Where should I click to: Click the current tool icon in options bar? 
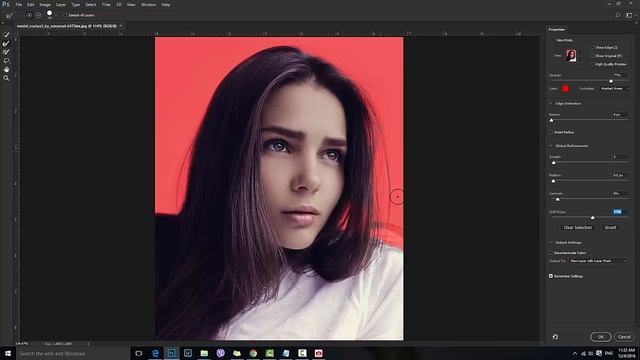tap(9, 15)
